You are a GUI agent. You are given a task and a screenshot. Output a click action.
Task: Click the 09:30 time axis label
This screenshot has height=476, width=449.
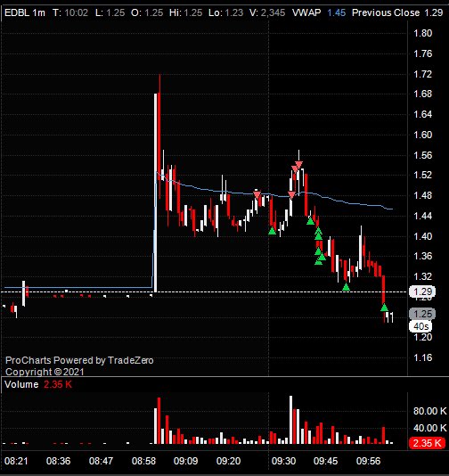click(x=283, y=461)
